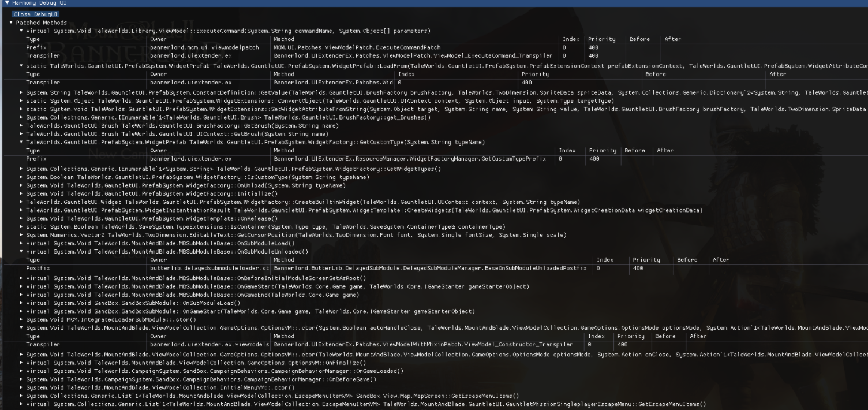Expand the ConstantDefinition::GetValue method node

tap(21, 92)
